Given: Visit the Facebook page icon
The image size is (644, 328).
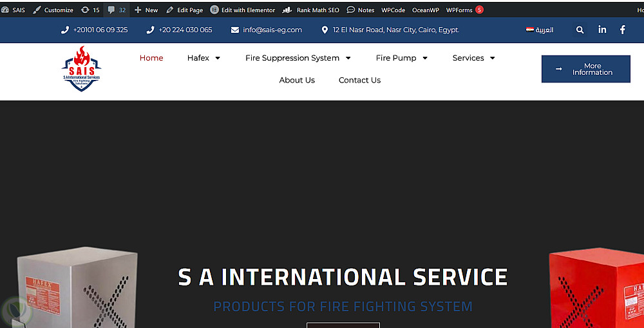Looking at the screenshot, I should (x=623, y=30).
